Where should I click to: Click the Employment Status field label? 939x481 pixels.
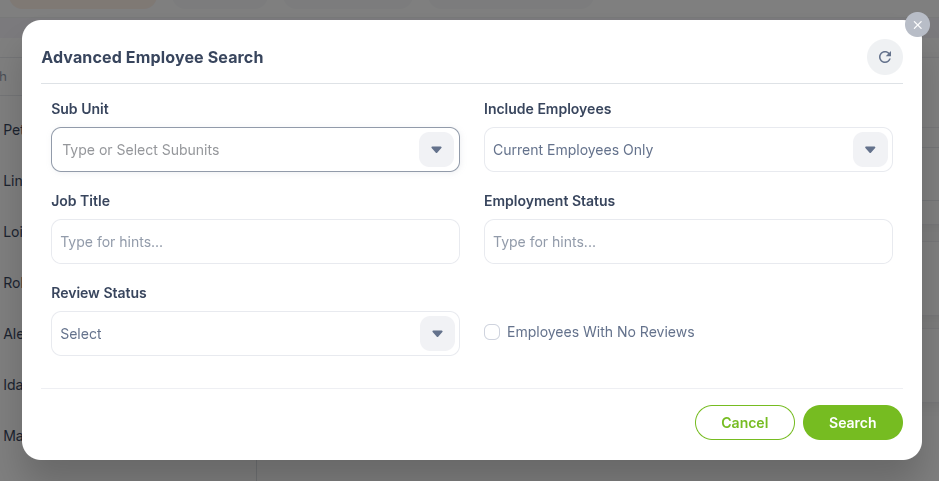click(x=549, y=201)
